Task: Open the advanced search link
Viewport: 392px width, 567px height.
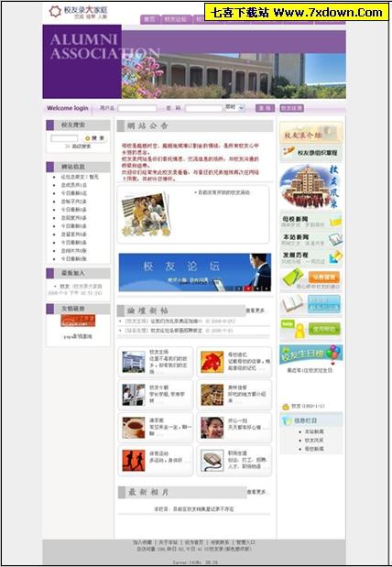Action: [x=78, y=147]
